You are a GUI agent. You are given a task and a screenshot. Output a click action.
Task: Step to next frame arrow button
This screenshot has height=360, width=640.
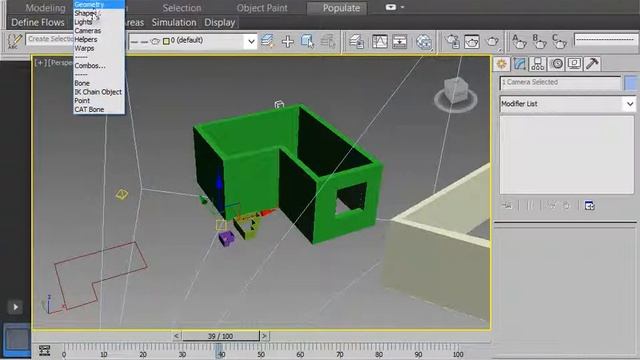coord(264,336)
